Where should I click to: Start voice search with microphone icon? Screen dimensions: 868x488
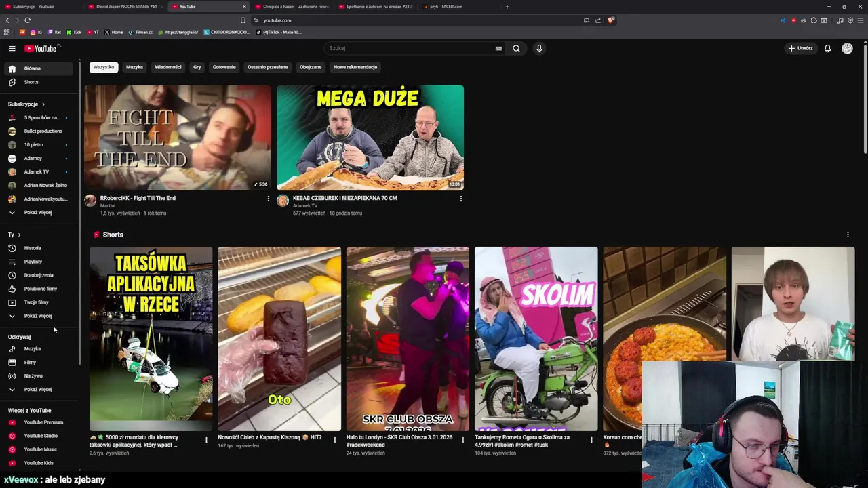[x=539, y=48]
